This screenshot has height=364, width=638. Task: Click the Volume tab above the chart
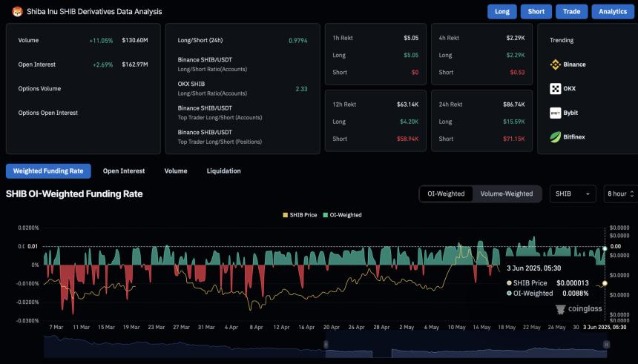click(x=176, y=171)
